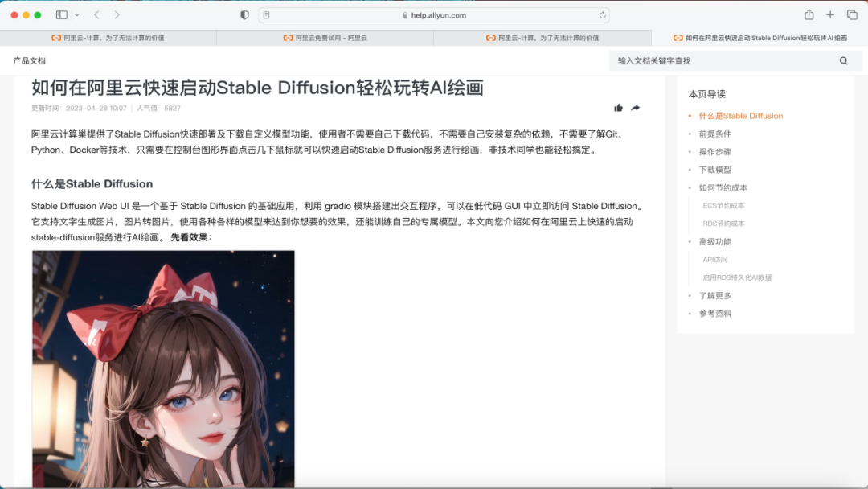Click the 更新时间 2023-04-28 text
Image resolution: width=868 pixels, height=489 pixels.
[79, 108]
